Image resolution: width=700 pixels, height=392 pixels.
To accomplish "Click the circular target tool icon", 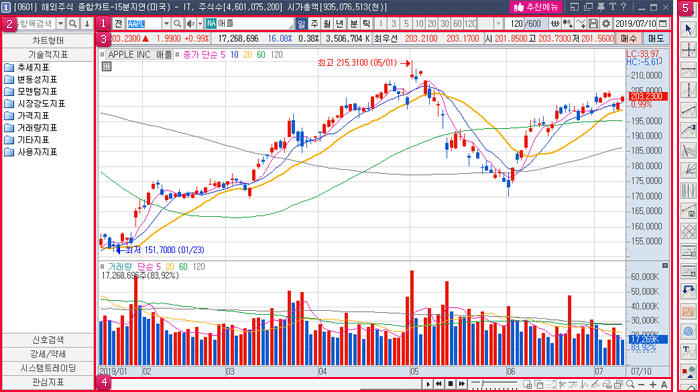I will point(688,331).
